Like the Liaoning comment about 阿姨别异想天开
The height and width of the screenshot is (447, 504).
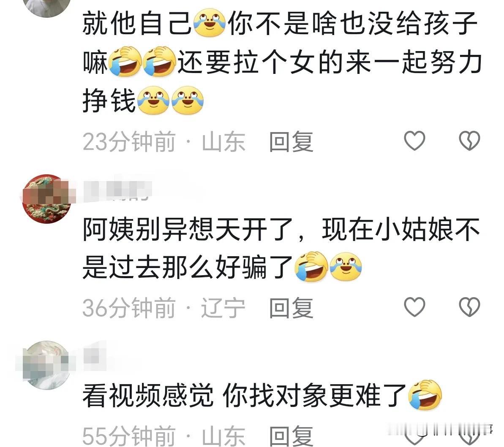pyautogui.click(x=414, y=307)
